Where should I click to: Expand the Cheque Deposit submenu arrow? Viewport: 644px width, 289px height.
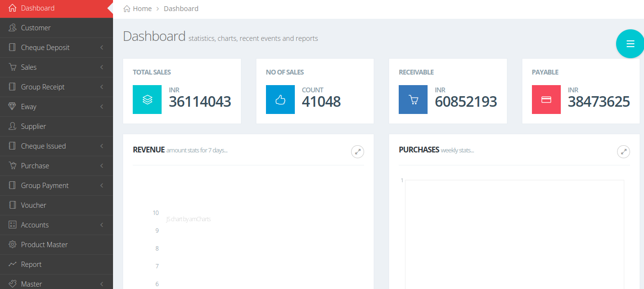(101, 48)
